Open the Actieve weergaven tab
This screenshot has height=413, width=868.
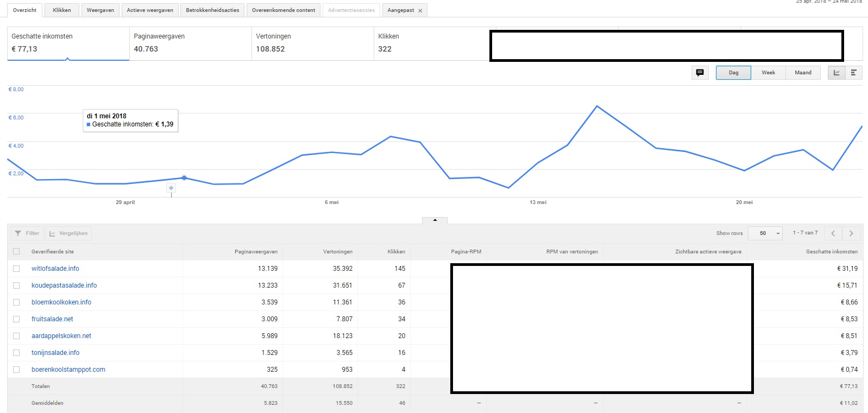click(x=150, y=10)
